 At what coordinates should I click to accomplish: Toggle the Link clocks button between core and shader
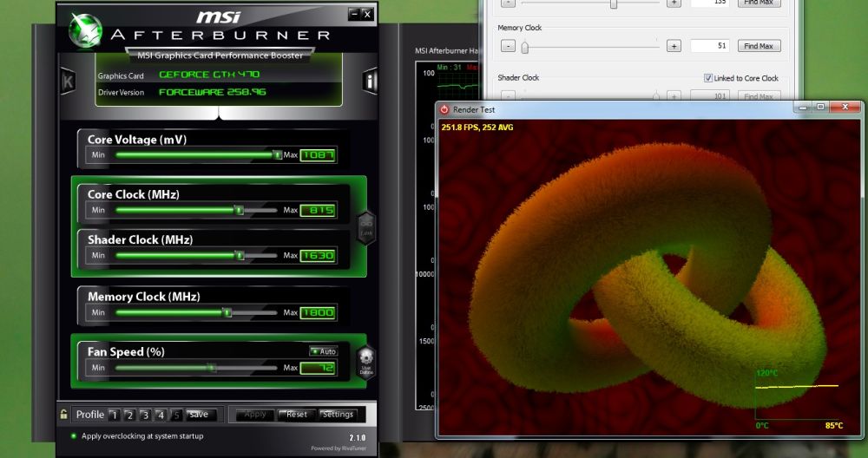(366, 227)
